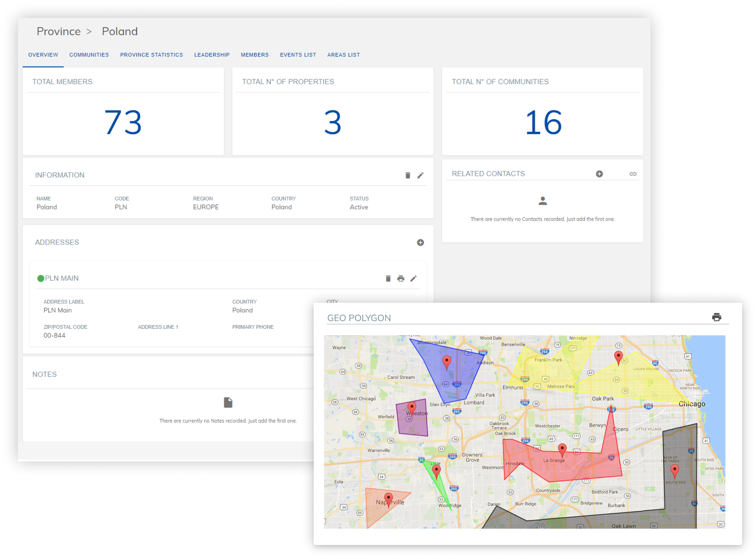Screen dimensions: 756x559
Task: Print the Geo Polygon map
Action: pyautogui.click(x=717, y=317)
